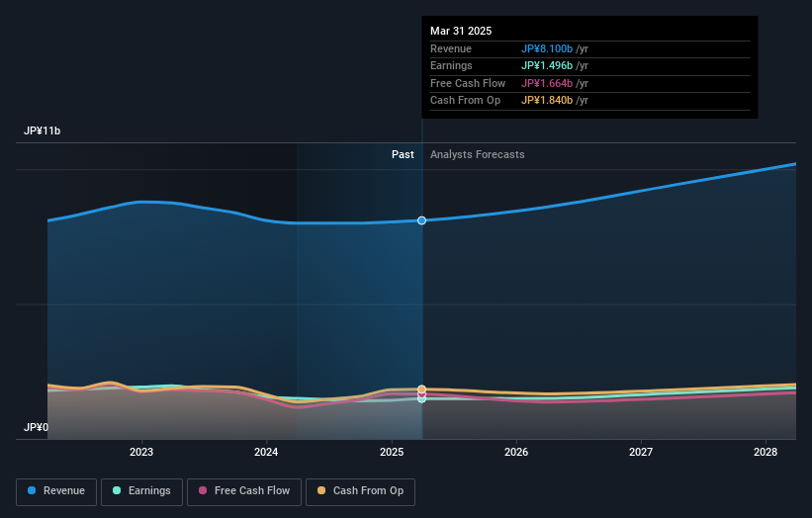Click the 'Revenue' label in tooltip
Image resolution: width=812 pixels, height=518 pixels.
[x=451, y=48]
